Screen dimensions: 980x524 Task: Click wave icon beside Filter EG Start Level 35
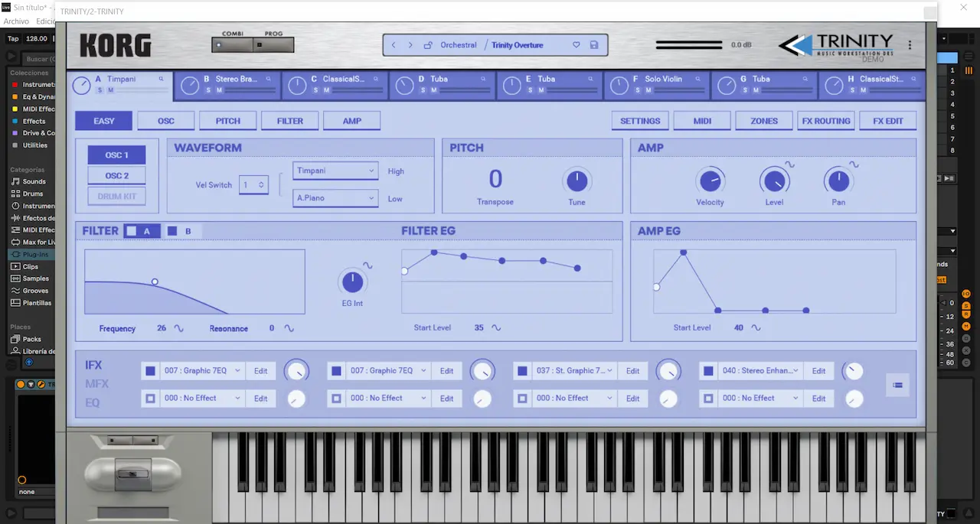coord(496,327)
